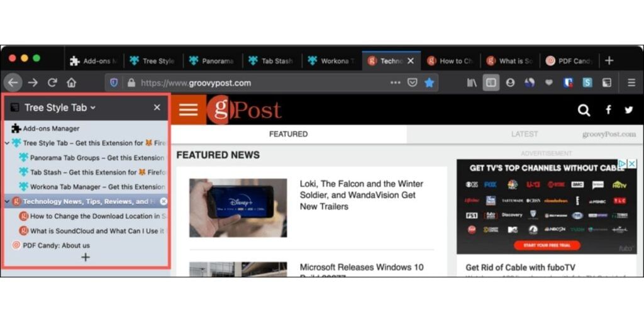The width and height of the screenshot is (644, 322).
Task: Click the site security padlock icon
Action: pos(131,83)
